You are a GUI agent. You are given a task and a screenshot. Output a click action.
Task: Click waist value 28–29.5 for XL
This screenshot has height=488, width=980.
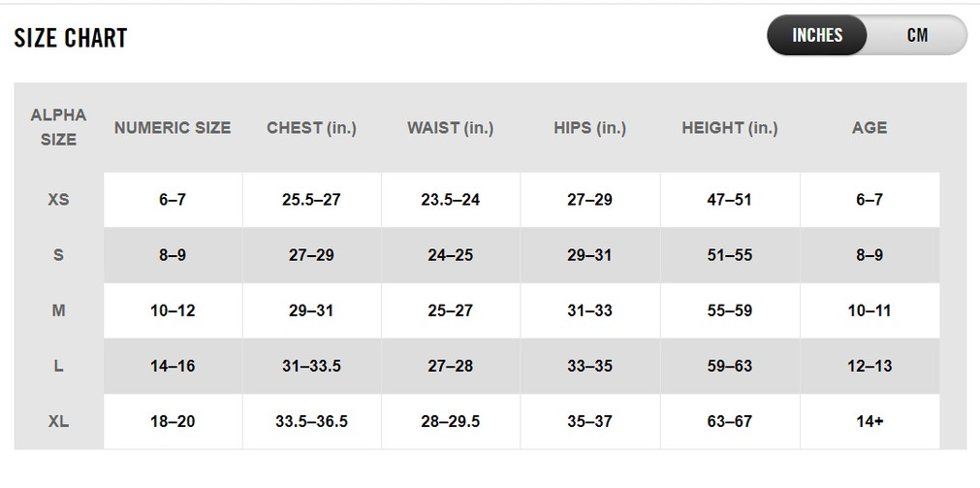tap(450, 421)
